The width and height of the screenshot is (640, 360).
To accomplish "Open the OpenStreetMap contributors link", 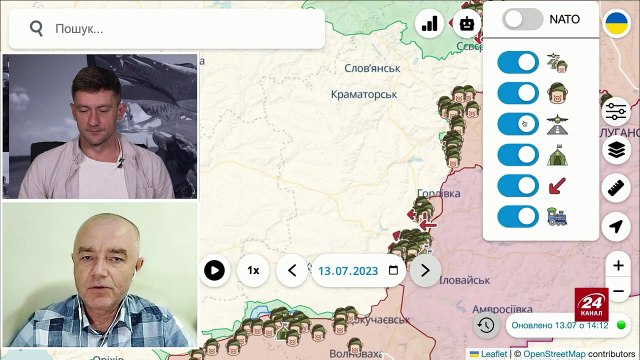I will (554, 354).
